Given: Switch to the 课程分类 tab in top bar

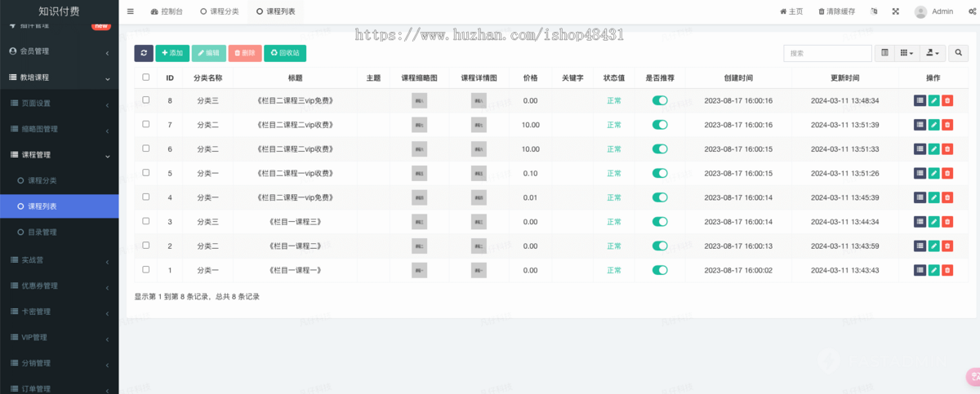Looking at the screenshot, I should coord(220,11).
